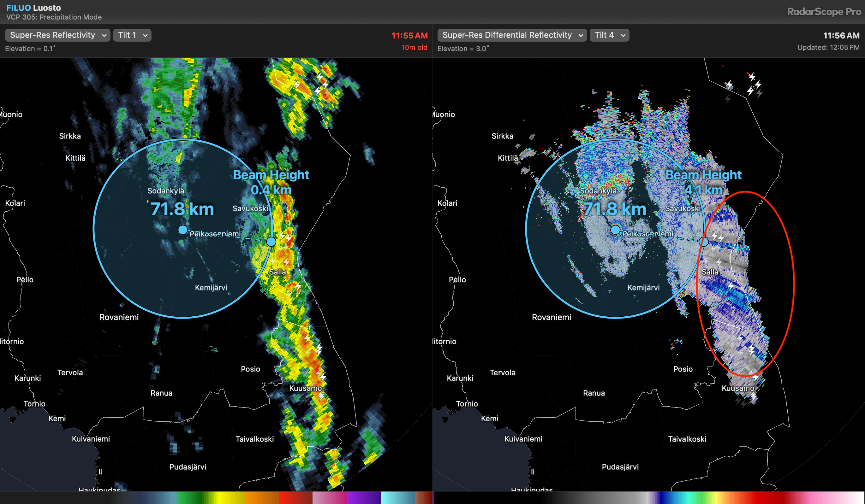
Task: Click the Tornio label in left pane
Action: point(34,403)
